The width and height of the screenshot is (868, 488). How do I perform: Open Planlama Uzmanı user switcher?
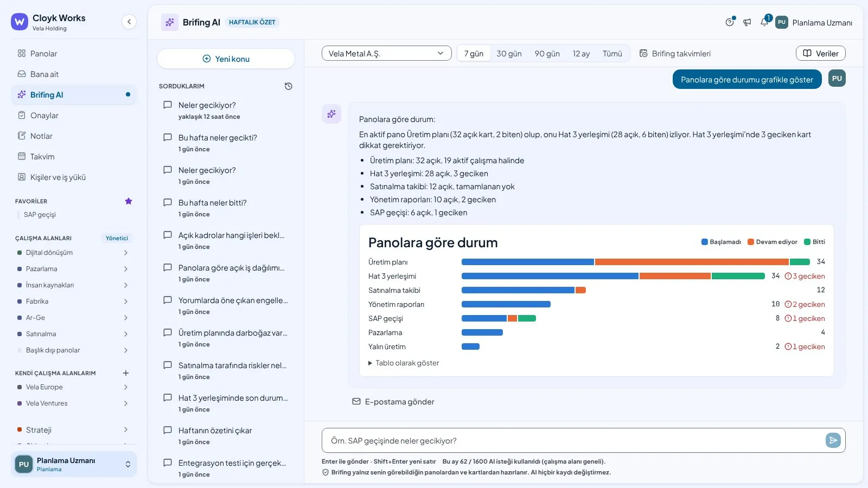pyautogui.click(x=74, y=464)
